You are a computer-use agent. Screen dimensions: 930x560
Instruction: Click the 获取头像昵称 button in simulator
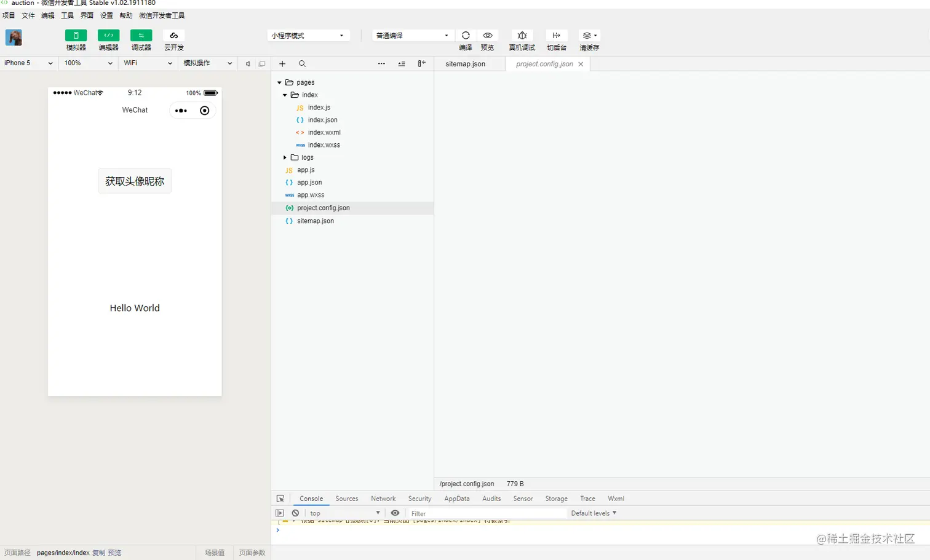tap(135, 181)
